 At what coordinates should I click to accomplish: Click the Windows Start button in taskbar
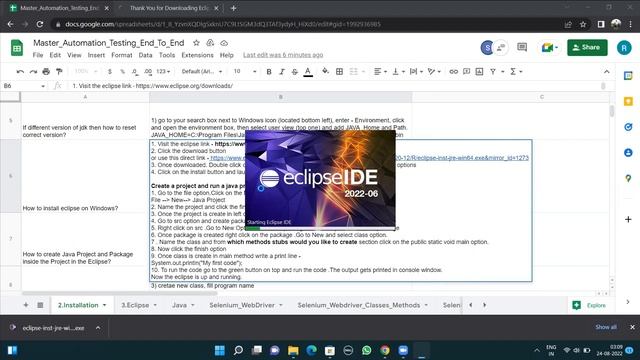220,351
